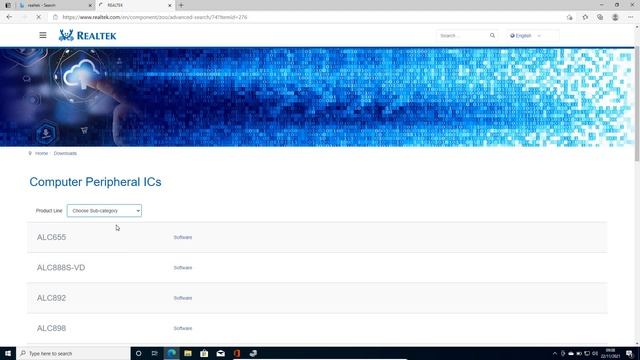Show hidden system tray icons

(x=555, y=353)
